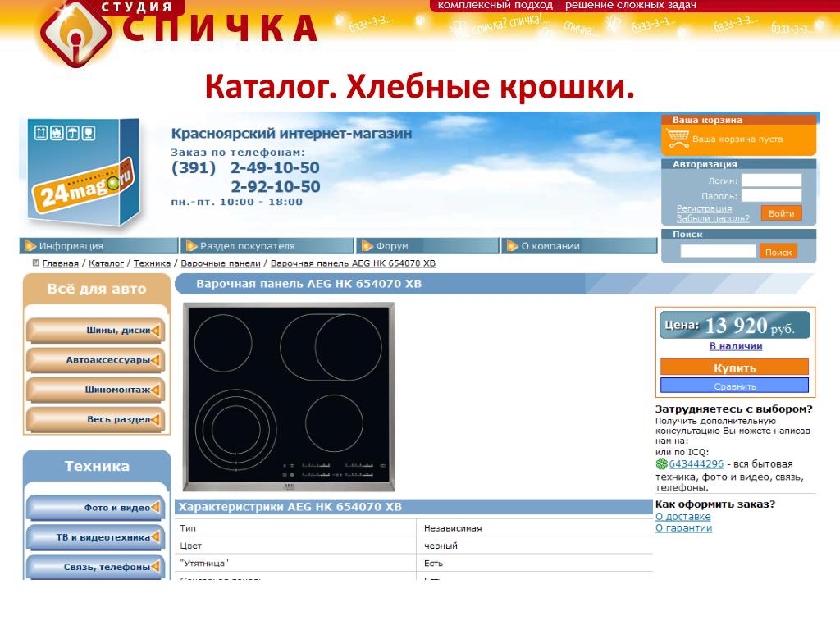
Task: Open ТВ и видеотехника category
Action: click(95, 537)
